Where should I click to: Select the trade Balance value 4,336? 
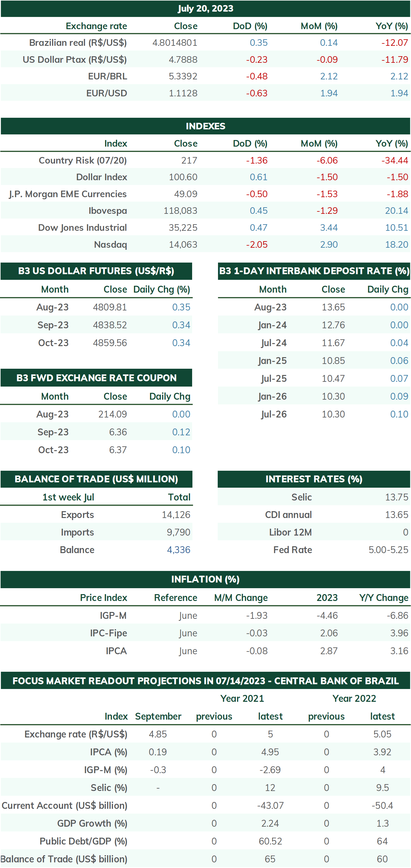[178, 550]
